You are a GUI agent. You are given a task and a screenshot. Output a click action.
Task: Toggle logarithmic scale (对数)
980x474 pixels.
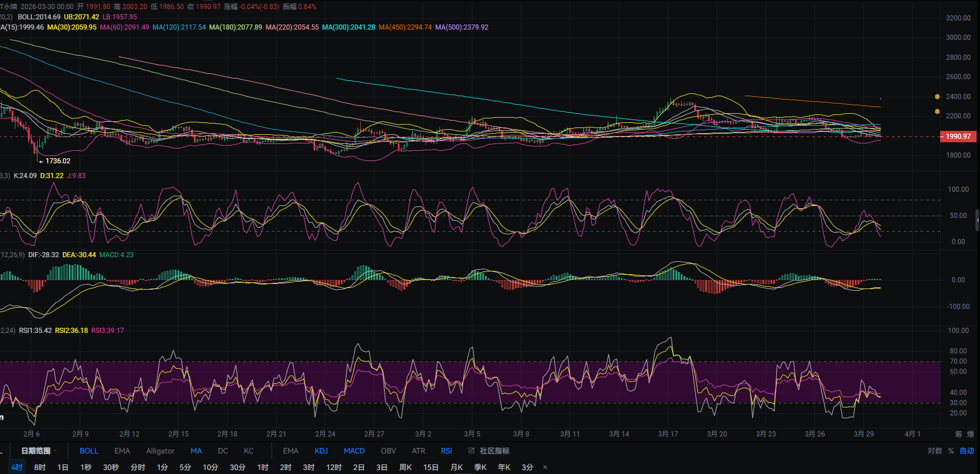pyautogui.click(x=934, y=451)
